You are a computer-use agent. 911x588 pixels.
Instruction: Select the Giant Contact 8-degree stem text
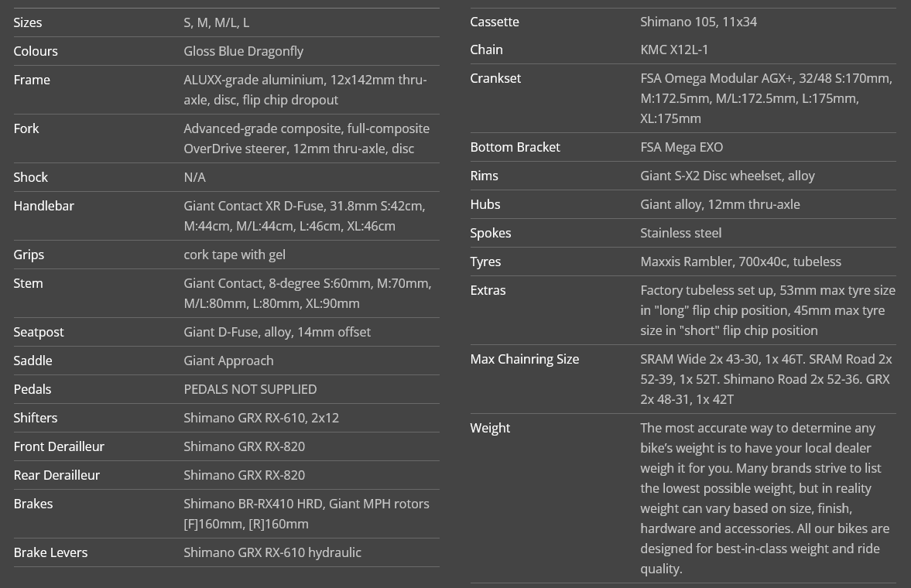[x=307, y=292]
